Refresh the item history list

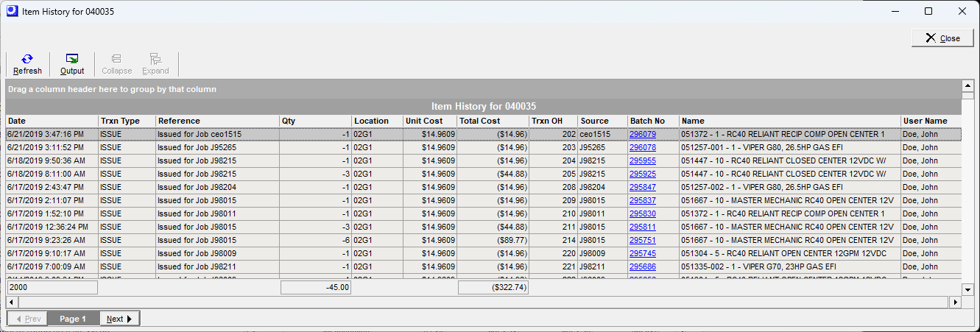(x=27, y=64)
